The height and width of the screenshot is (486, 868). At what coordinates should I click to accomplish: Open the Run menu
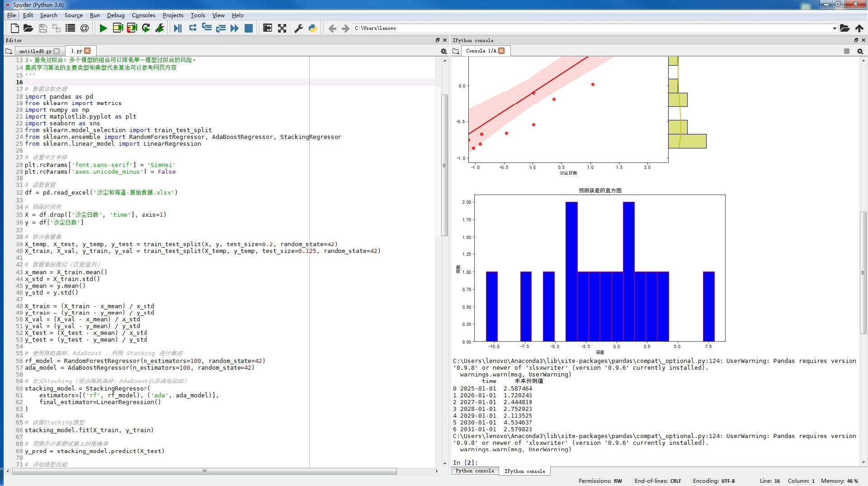(x=94, y=15)
